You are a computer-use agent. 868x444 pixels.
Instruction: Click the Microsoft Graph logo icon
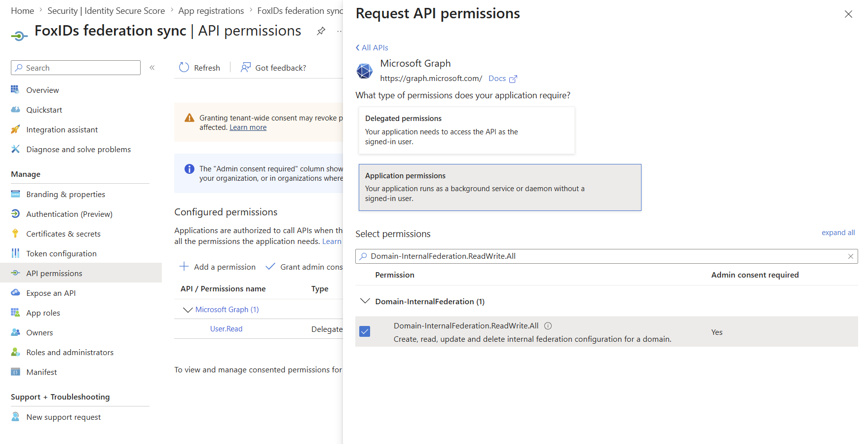[365, 71]
